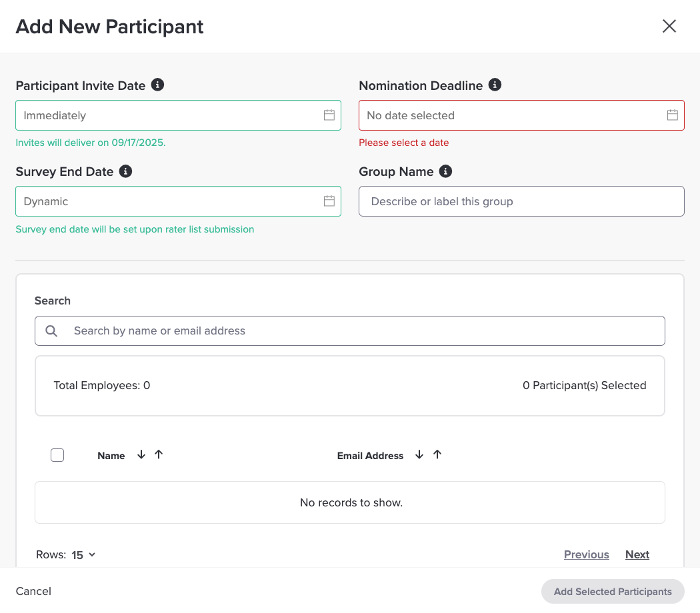Click the info icon beside Participant Invite Date
The image size is (700, 613).
157,85
